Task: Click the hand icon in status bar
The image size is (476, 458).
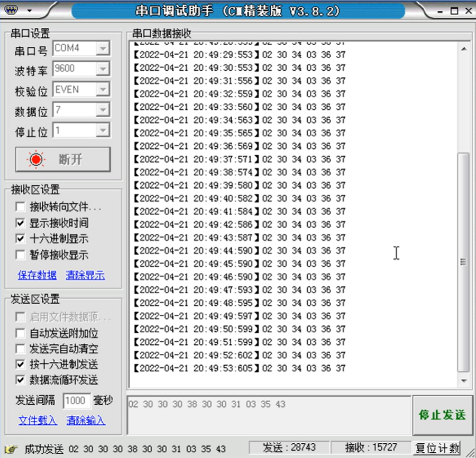Action: [x=11, y=449]
